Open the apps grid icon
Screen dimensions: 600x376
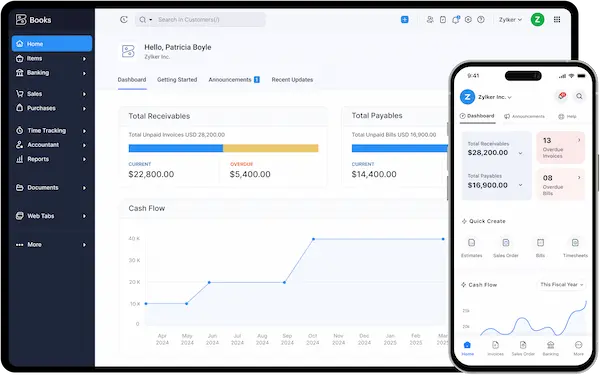click(x=557, y=20)
